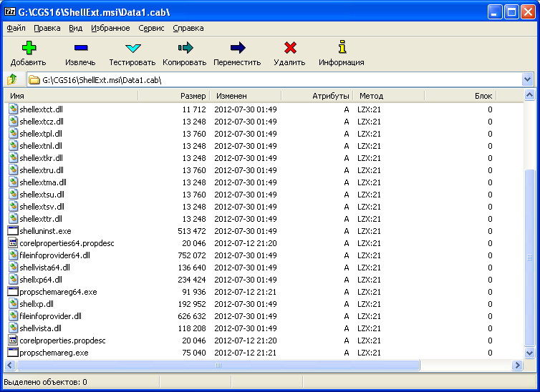Click the Добавить (Add) green plus icon
Screen dimensions: 540x392
click(29, 48)
